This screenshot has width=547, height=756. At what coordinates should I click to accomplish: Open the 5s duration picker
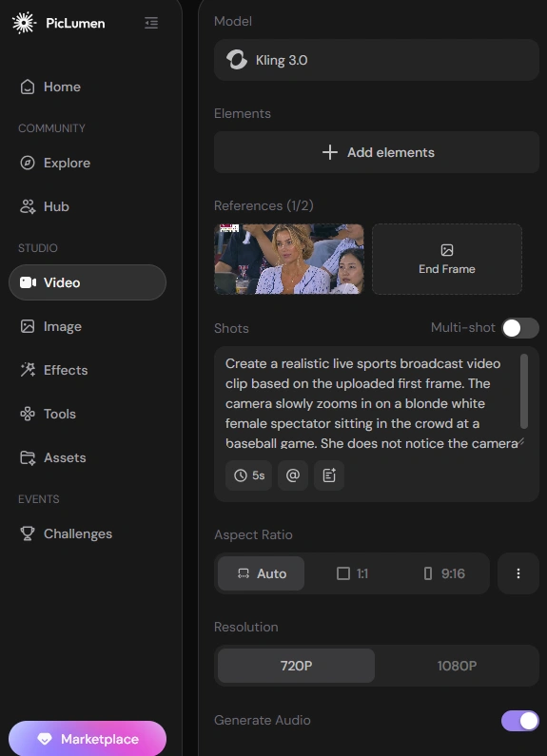coord(249,475)
